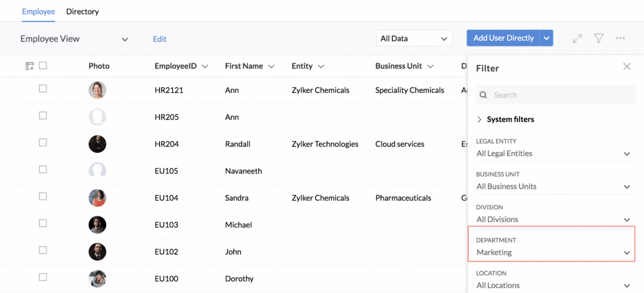Select the checkbox for Dorothy's row
Screen dimensions: 644x293
coord(43,277)
